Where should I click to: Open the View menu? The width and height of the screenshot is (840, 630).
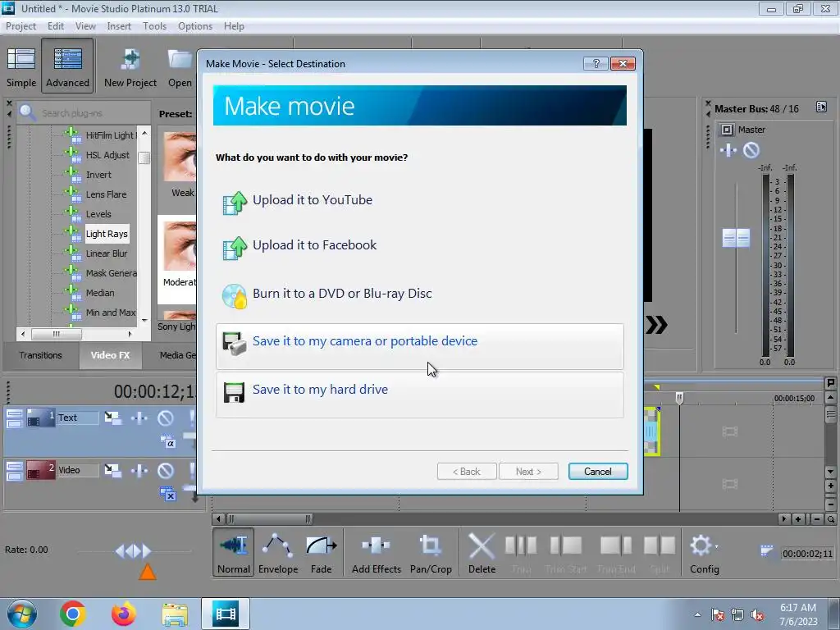[x=85, y=26]
